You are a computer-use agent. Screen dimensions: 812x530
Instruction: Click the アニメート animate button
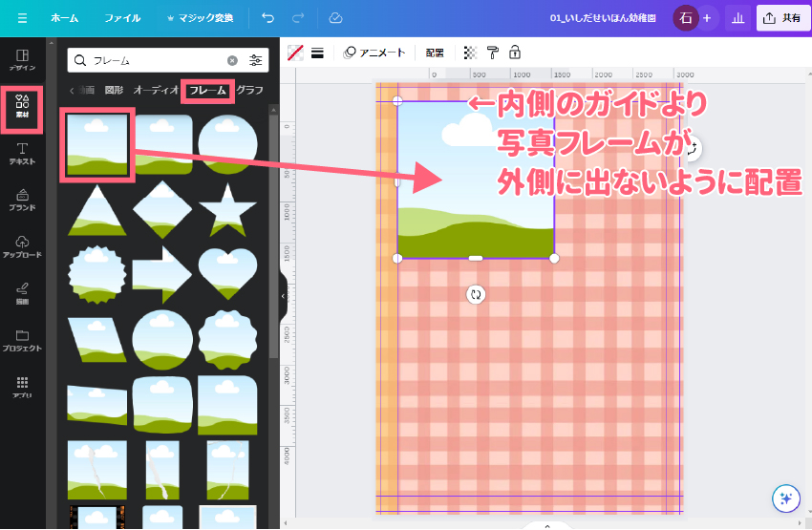[x=374, y=53]
